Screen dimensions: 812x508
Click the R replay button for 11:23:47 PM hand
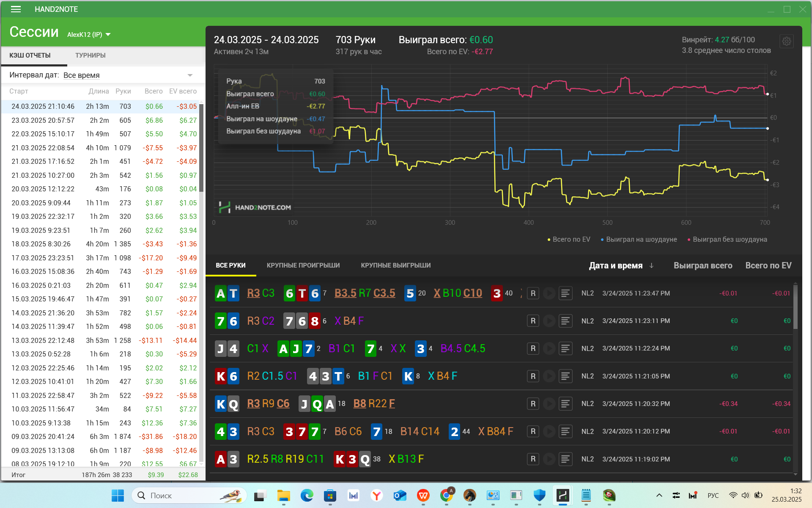[x=533, y=293]
